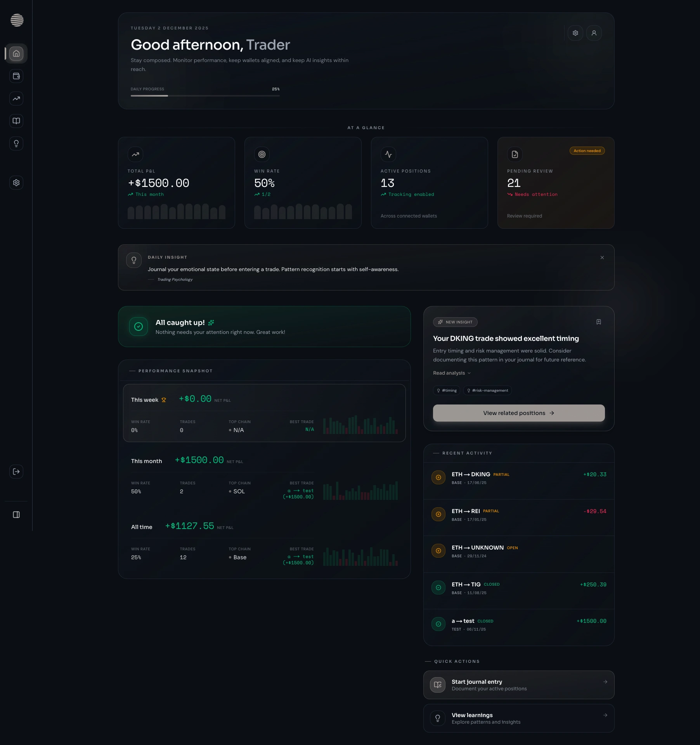Open the Journal book icon in the sidebar
The image size is (700, 745).
16,121
